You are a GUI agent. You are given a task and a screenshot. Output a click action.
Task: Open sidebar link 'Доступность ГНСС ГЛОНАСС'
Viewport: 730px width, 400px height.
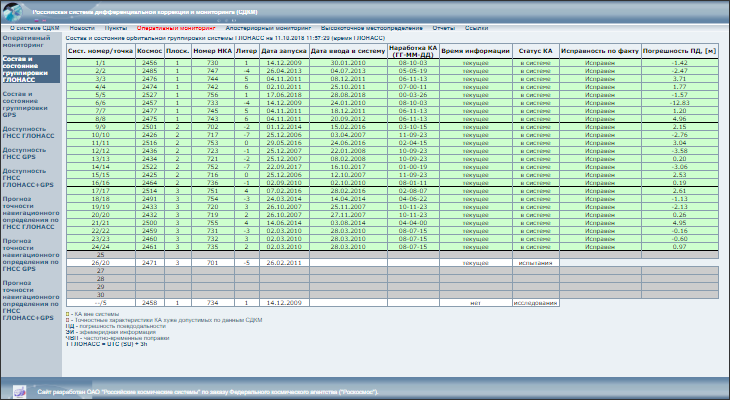tap(28, 132)
